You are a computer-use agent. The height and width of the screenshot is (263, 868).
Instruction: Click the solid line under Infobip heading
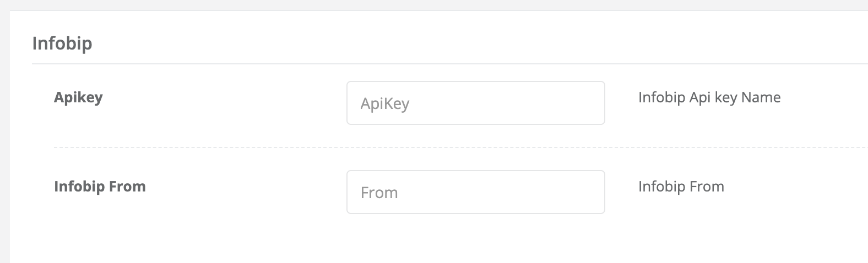coord(441,64)
